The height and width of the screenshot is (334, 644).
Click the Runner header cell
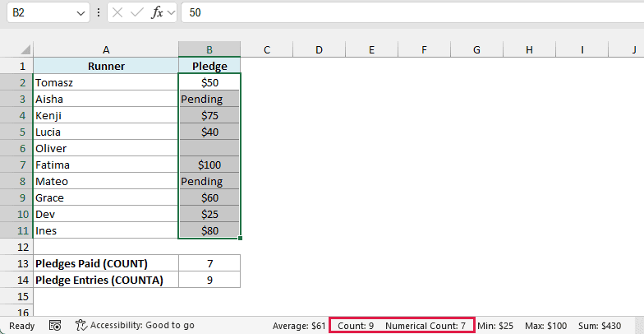pos(106,66)
